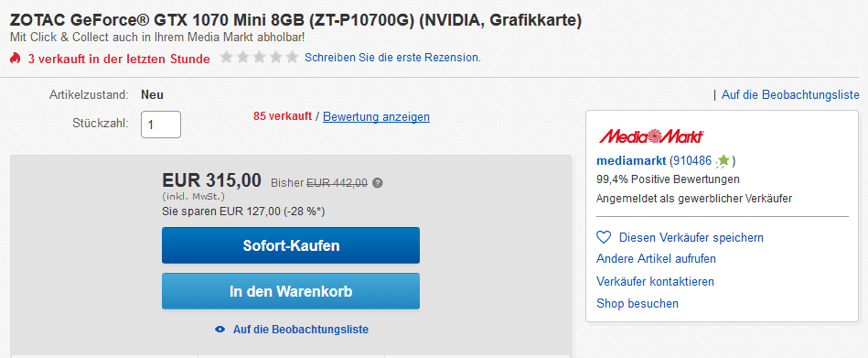Screen dimensions: 868x358
Task: Open Bewertung anzeigen link
Action: 377,117
